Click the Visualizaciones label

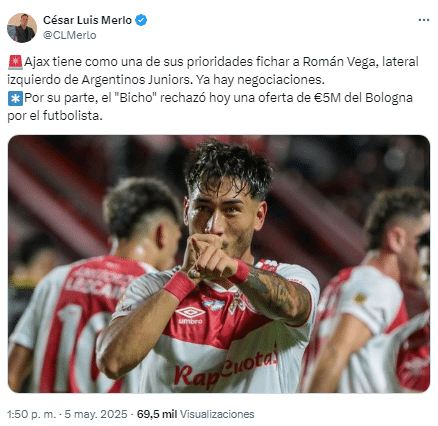click(x=217, y=414)
